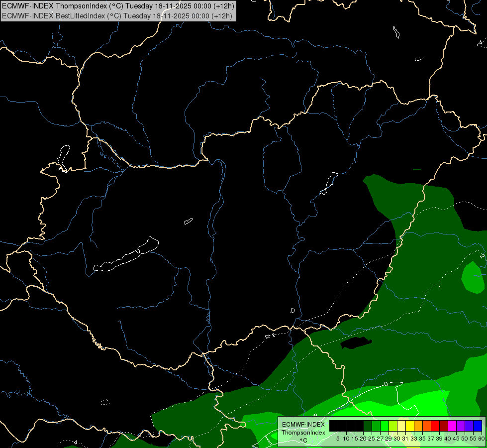Pick the bright red 37–39 legend swatch

tap(435, 426)
